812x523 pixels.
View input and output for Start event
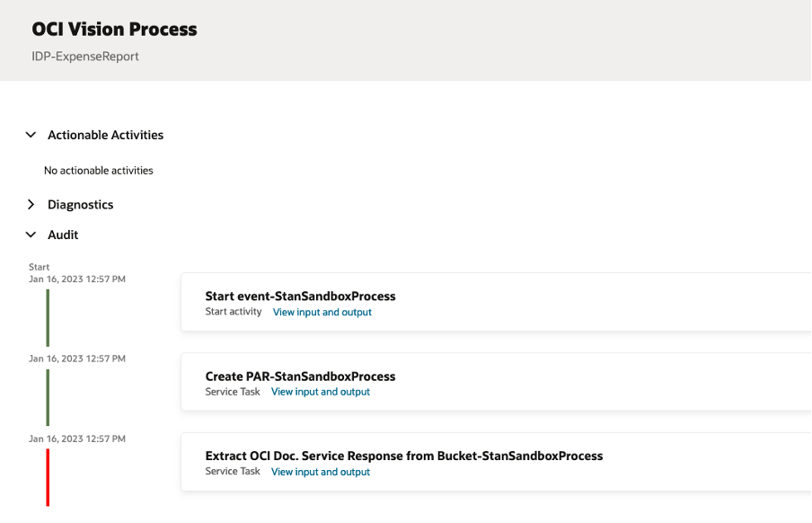click(x=322, y=312)
